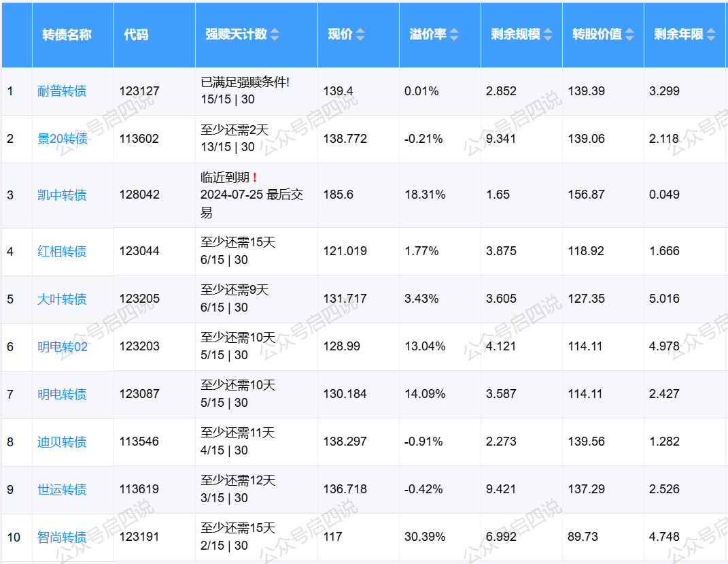The height and width of the screenshot is (564, 728).
Task: Click the 转股价值 sort icon
Action: pos(629,35)
